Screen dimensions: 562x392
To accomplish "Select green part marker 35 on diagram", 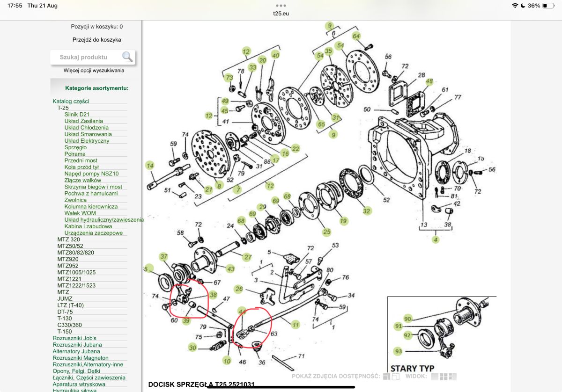I will click(x=328, y=51).
